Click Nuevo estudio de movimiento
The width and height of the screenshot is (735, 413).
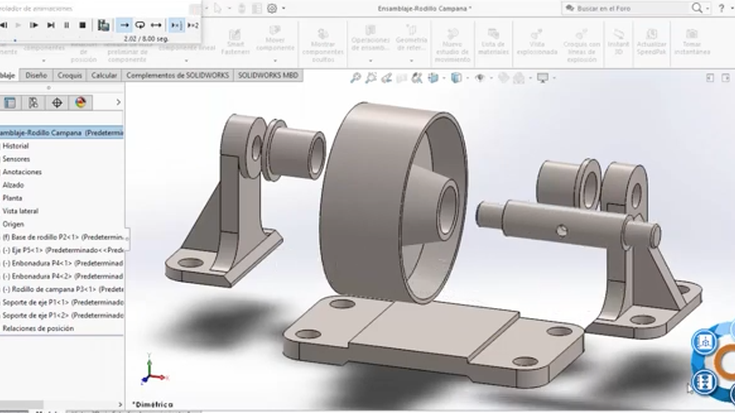coord(452,45)
